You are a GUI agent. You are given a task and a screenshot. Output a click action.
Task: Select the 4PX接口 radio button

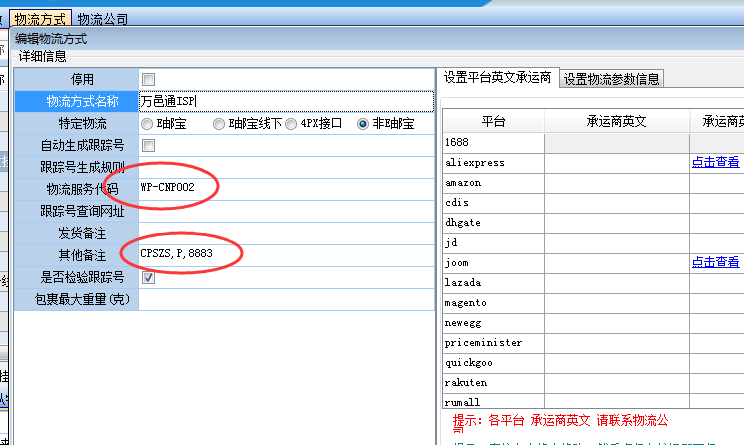coord(291,124)
